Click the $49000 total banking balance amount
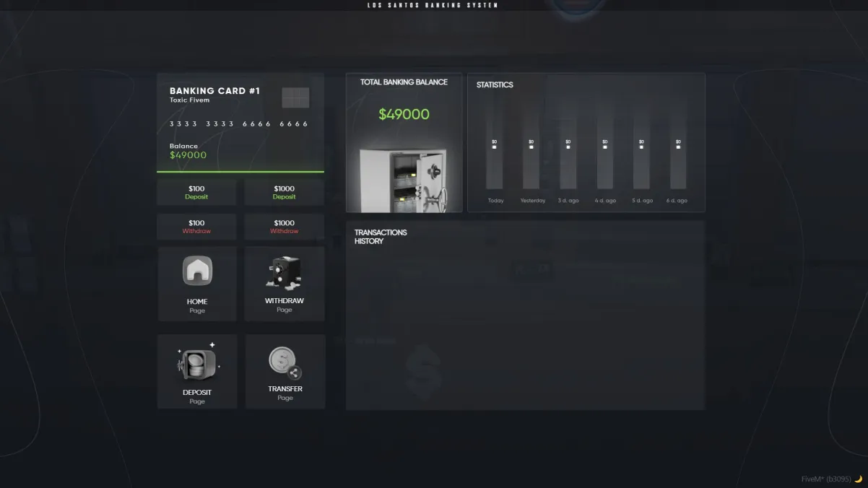868x488 pixels. pos(404,114)
